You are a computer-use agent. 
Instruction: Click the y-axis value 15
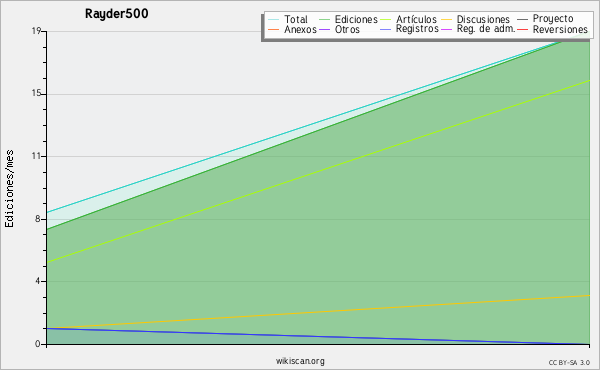tap(36, 93)
